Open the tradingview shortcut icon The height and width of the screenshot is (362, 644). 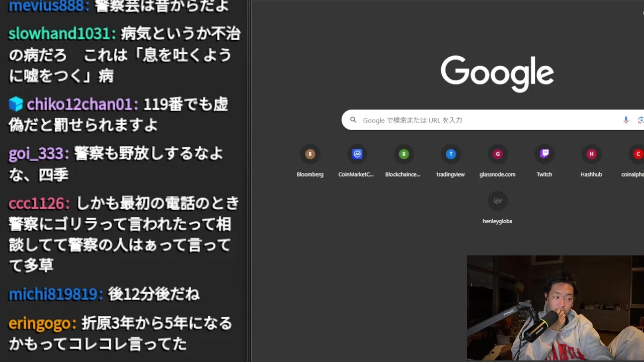450,154
